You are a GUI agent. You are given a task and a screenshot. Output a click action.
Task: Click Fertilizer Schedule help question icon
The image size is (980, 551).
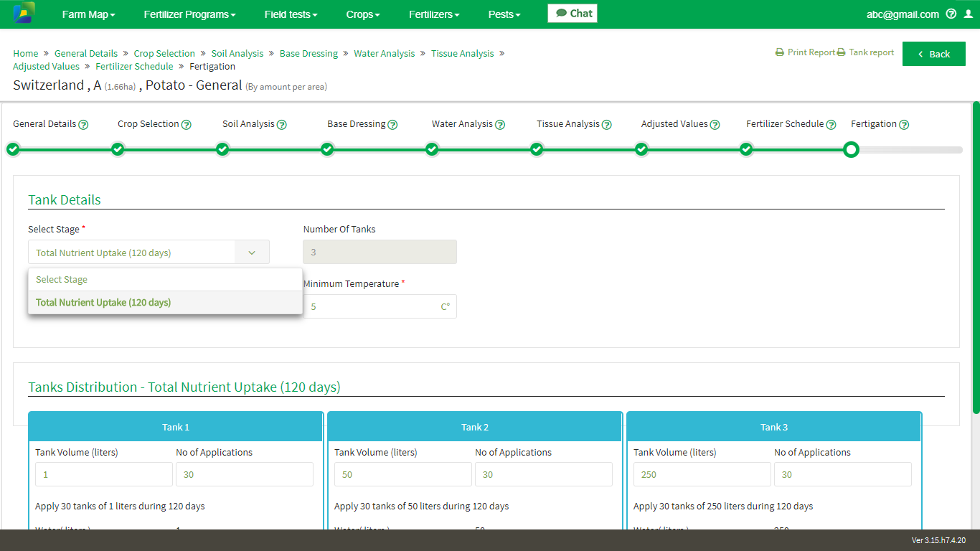click(831, 124)
